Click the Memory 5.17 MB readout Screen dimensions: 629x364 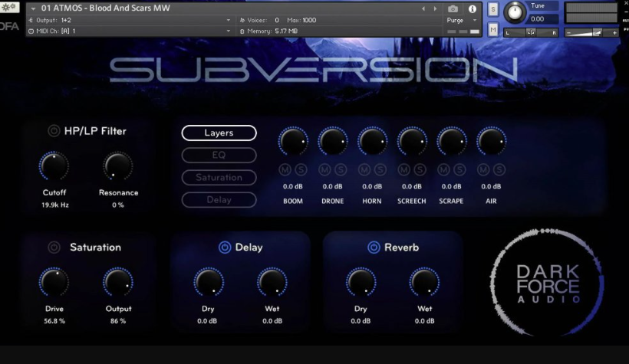(268, 31)
